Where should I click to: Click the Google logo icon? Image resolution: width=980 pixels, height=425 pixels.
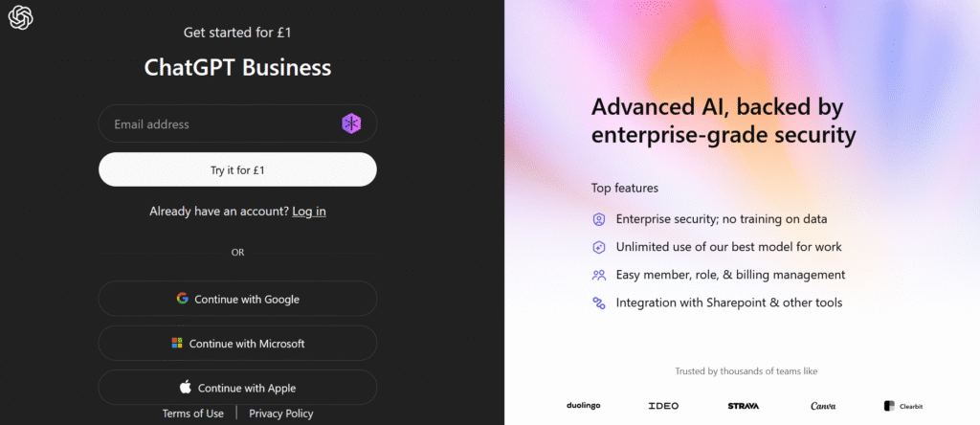point(182,299)
